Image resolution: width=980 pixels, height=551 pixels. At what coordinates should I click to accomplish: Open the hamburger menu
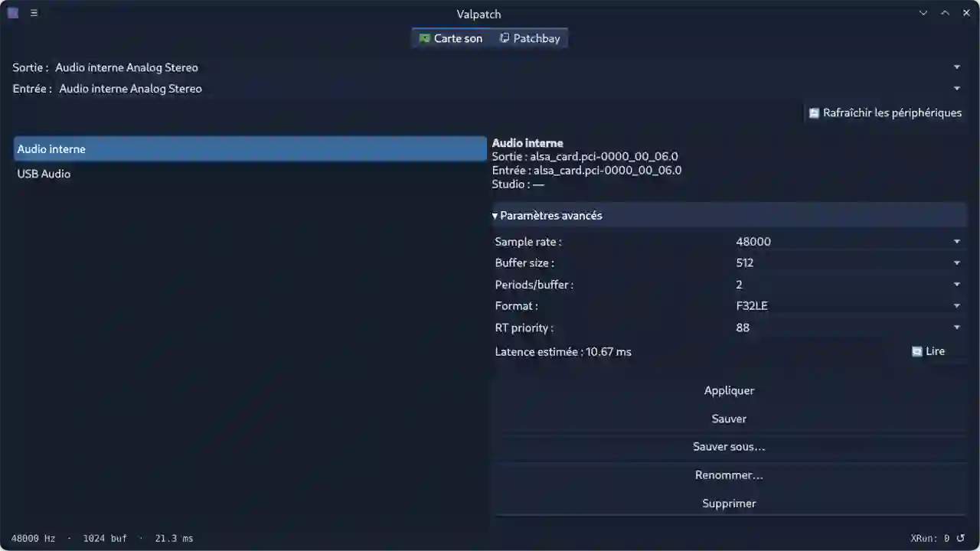[34, 13]
